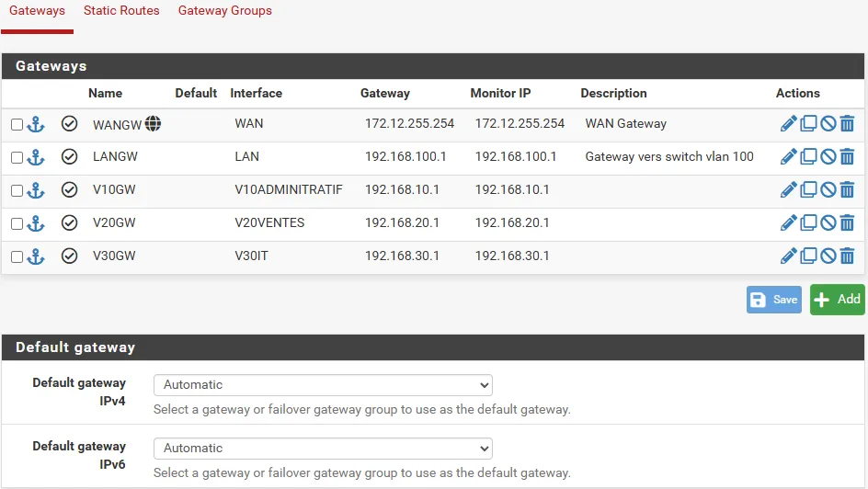This screenshot has width=868, height=489.
Task: Delete the LANGW gateway
Action: [x=847, y=156]
